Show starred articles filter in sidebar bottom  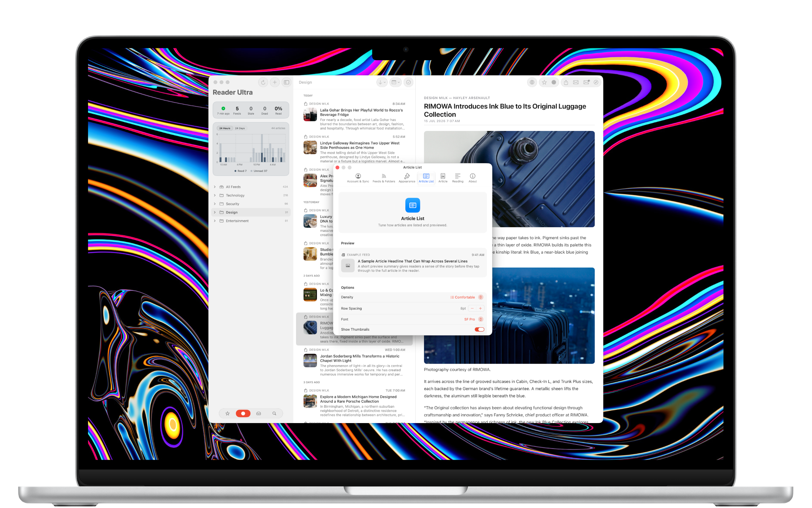point(228,413)
